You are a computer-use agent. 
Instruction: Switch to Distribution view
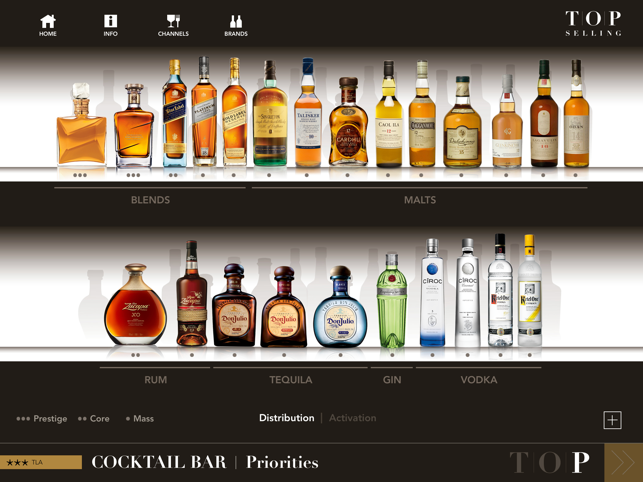[x=287, y=418]
